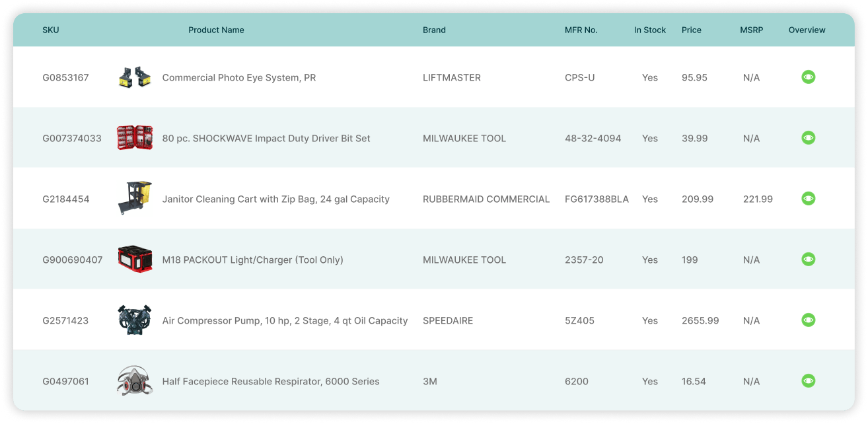Click price 2655.99
Image resolution: width=868 pixels, height=424 pixels.
(x=700, y=320)
